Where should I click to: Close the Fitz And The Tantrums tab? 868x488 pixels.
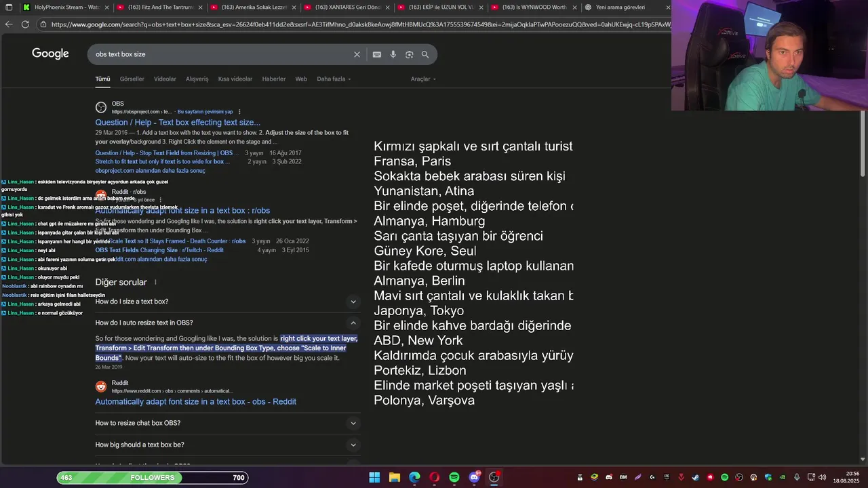coord(201,7)
